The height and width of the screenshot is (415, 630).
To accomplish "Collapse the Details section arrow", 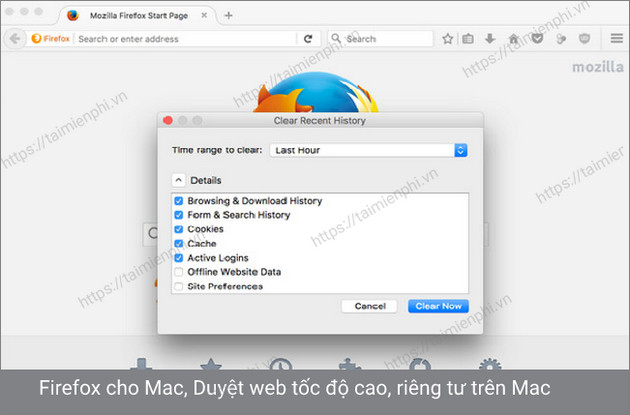I will tap(178, 180).
